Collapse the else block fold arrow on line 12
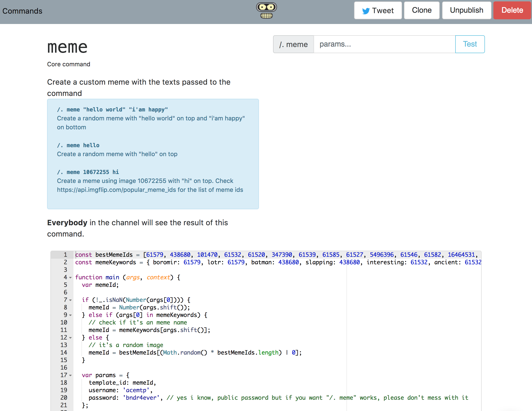Image resolution: width=532 pixels, height=411 pixels. point(70,338)
